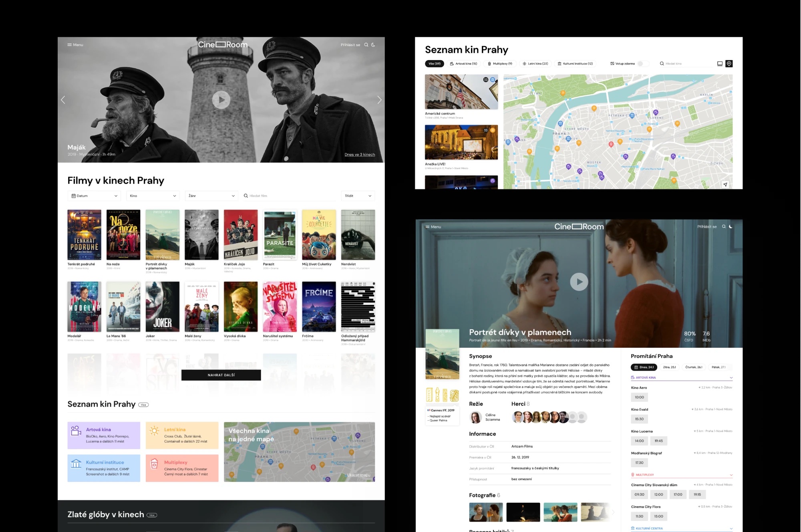Click the Hledat film search field
This screenshot has width=801, height=532.
click(289, 196)
